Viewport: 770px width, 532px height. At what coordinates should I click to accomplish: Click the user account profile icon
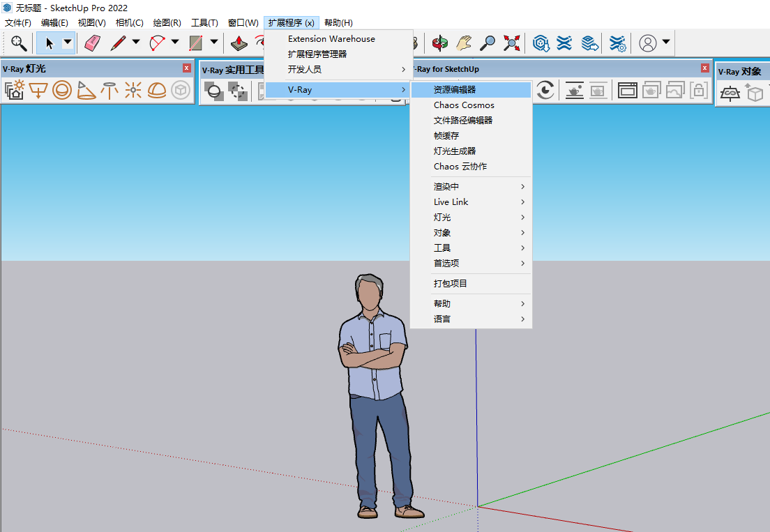[648, 43]
